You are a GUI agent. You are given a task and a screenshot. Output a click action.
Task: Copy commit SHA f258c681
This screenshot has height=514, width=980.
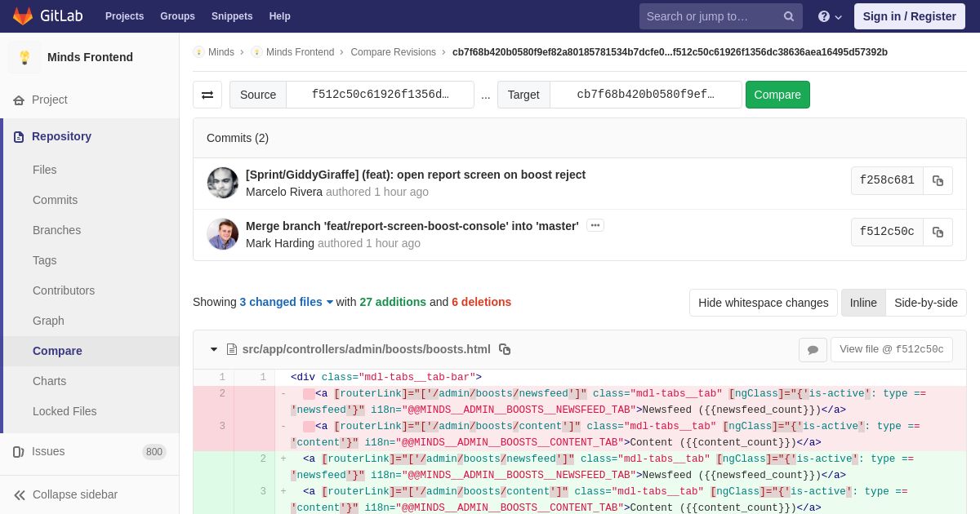pos(938,181)
